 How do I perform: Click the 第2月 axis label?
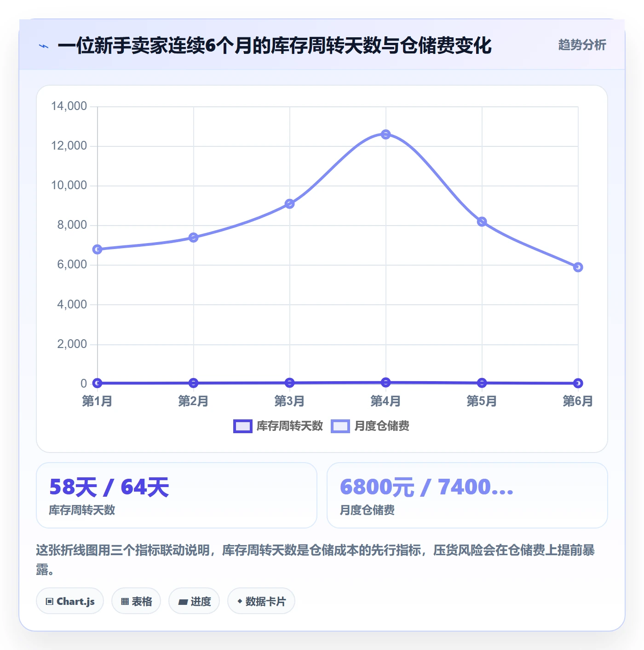point(194,401)
